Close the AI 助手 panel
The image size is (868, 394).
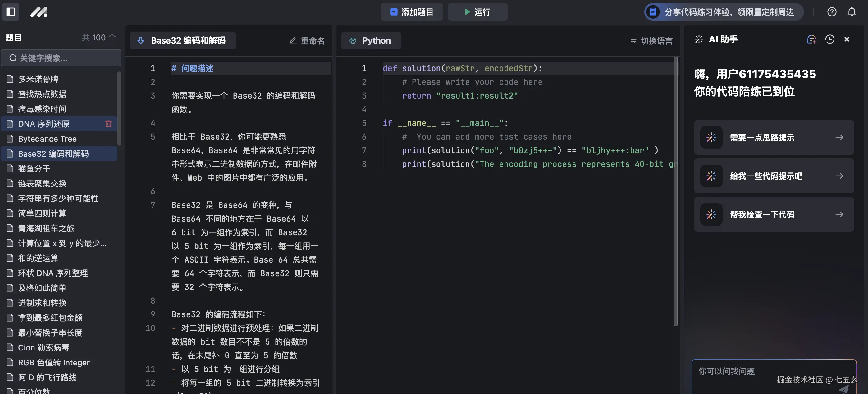coord(847,39)
